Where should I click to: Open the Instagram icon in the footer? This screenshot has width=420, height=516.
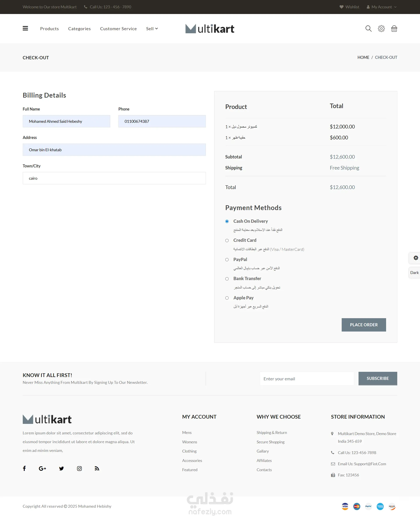[79, 468]
